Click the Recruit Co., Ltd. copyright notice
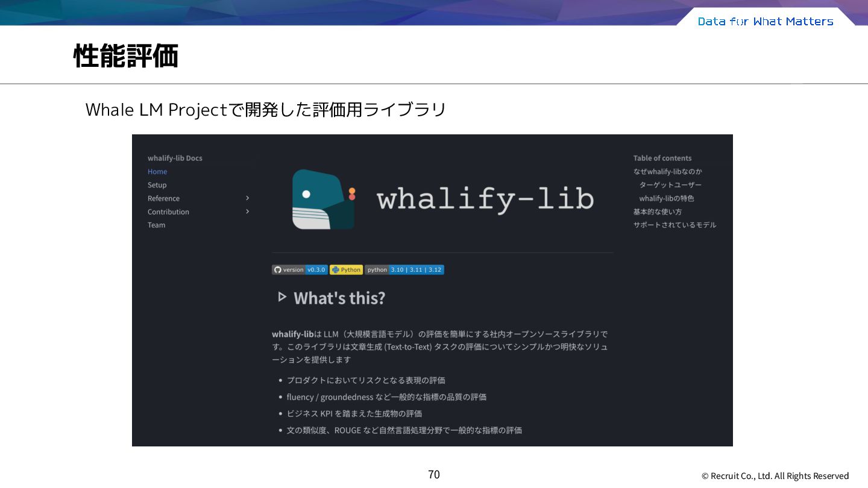This screenshot has height=488, width=868. pyautogui.click(x=775, y=476)
